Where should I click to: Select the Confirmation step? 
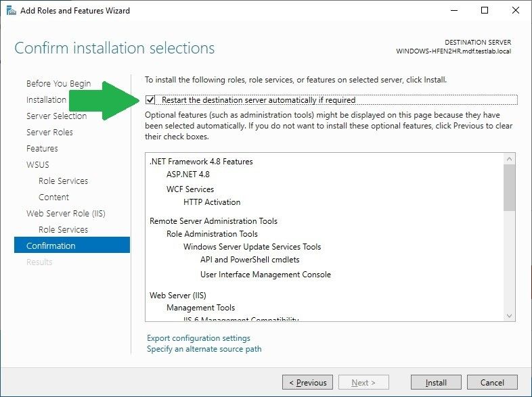[x=72, y=245]
